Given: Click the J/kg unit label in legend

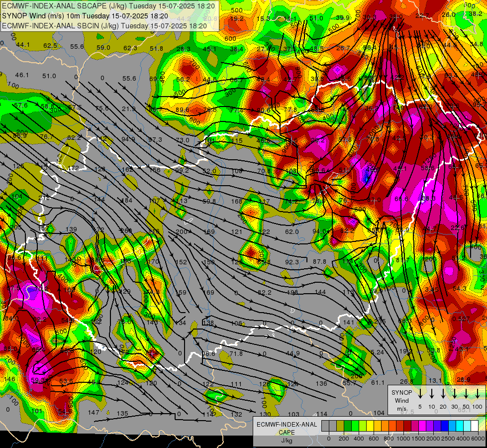Looking at the screenshot, I should [287, 441].
